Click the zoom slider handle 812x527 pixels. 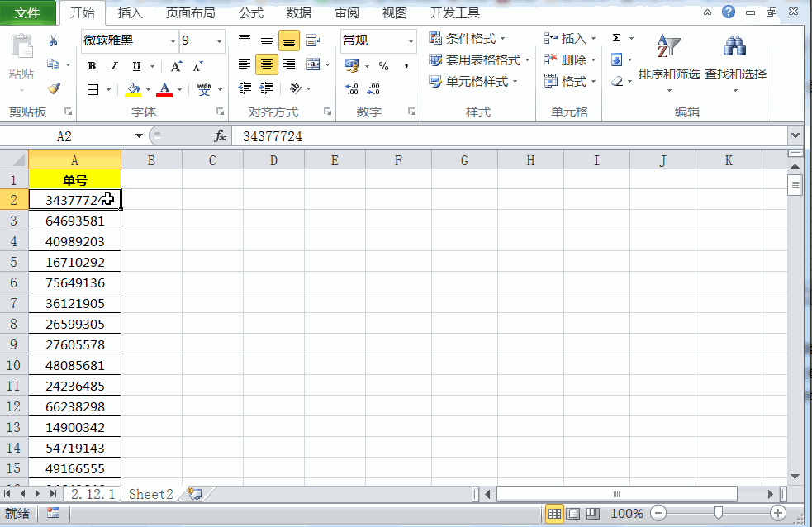click(x=718, y=513)
